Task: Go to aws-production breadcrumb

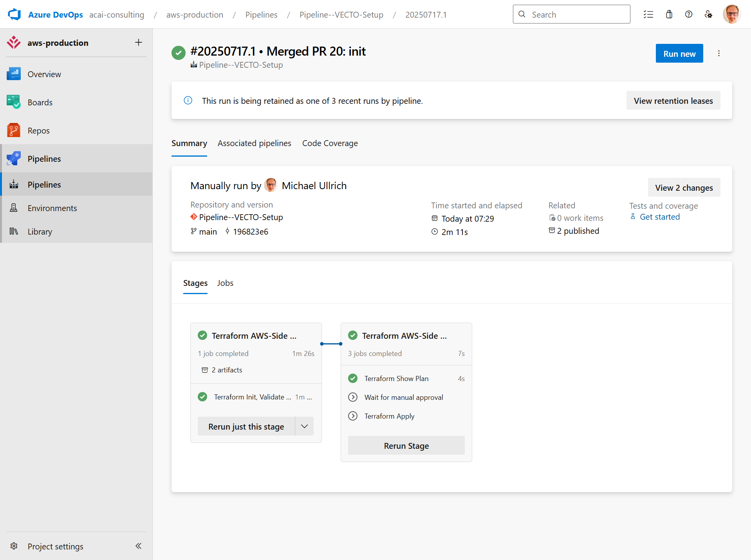Action: pyautogui.click(x=195, y=15)
